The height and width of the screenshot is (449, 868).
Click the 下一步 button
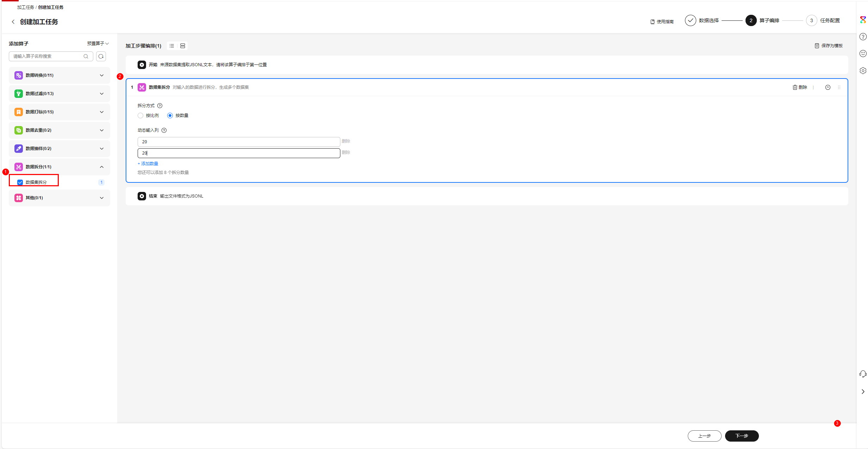(742, 436)
